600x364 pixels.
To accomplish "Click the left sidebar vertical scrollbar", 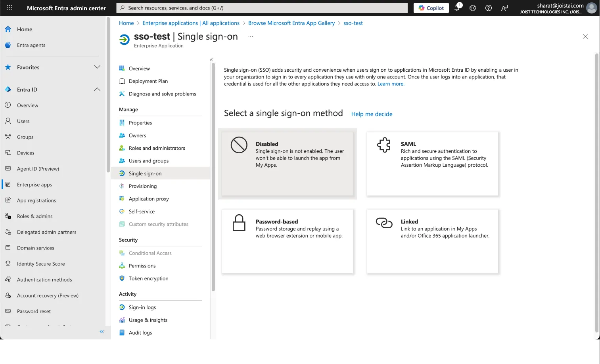I will 108,95.
